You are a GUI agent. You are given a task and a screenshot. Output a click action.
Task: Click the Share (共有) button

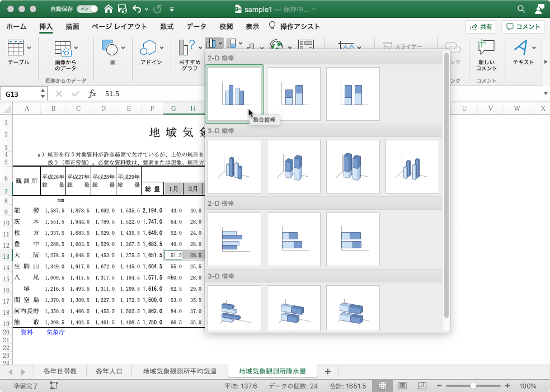coord(481,27)
